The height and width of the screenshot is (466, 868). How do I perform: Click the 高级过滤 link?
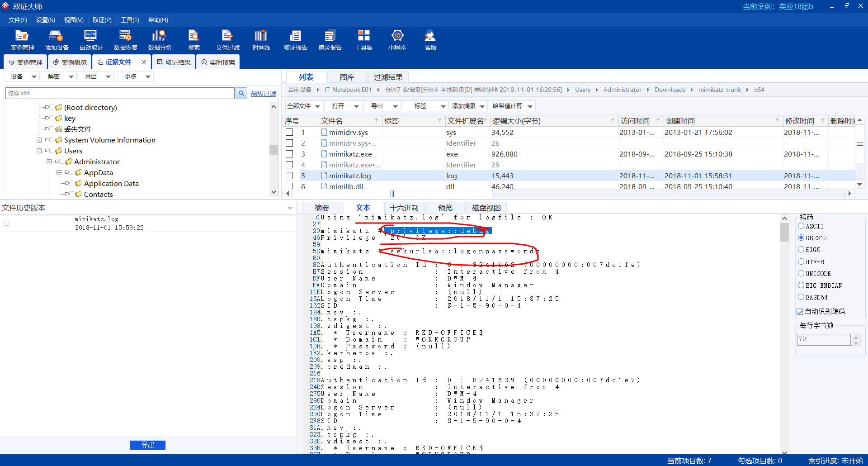(264, 94)
